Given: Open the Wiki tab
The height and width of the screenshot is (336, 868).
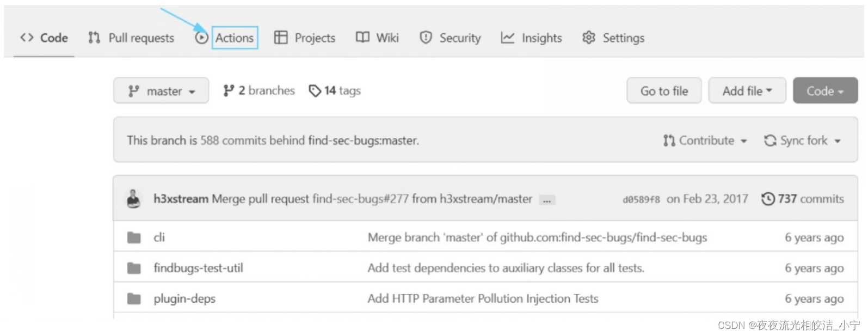Looking at the screenshot, I should 377,38.
